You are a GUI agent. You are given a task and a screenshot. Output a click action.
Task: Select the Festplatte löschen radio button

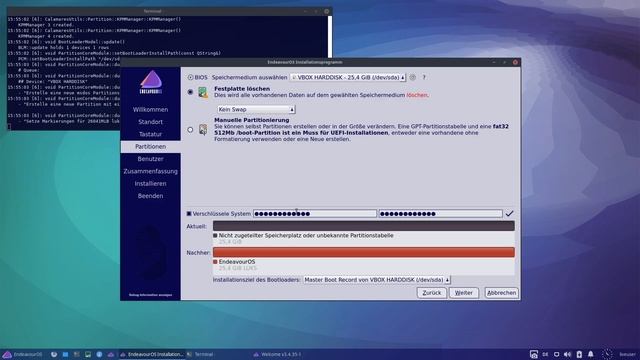point(190,92)
